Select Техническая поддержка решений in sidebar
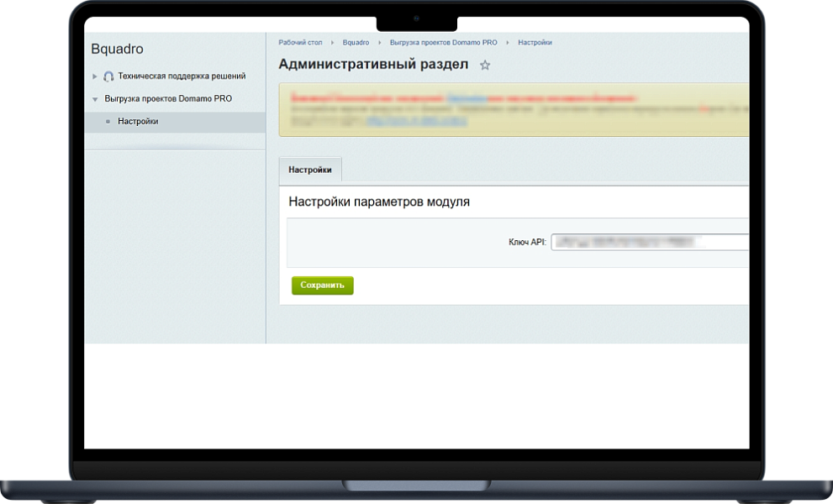This screenshot has height=504, width=833. pos(182,76)
